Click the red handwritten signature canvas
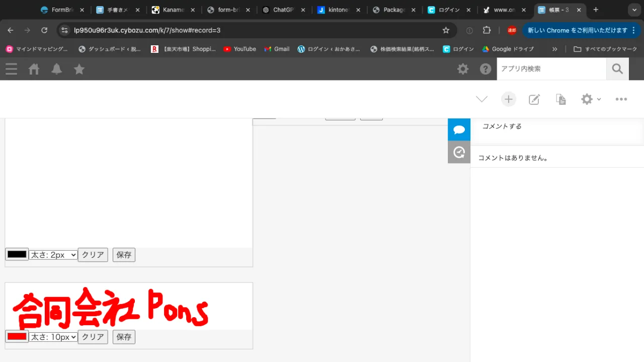The width and height of the screenshot is (644, 362). 129,306
